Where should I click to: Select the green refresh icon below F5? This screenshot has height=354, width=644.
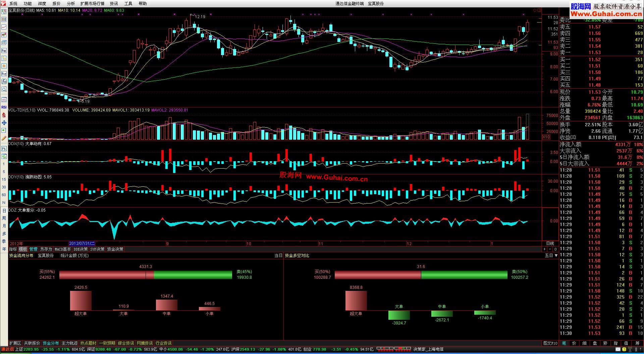(x=4, y=156)
